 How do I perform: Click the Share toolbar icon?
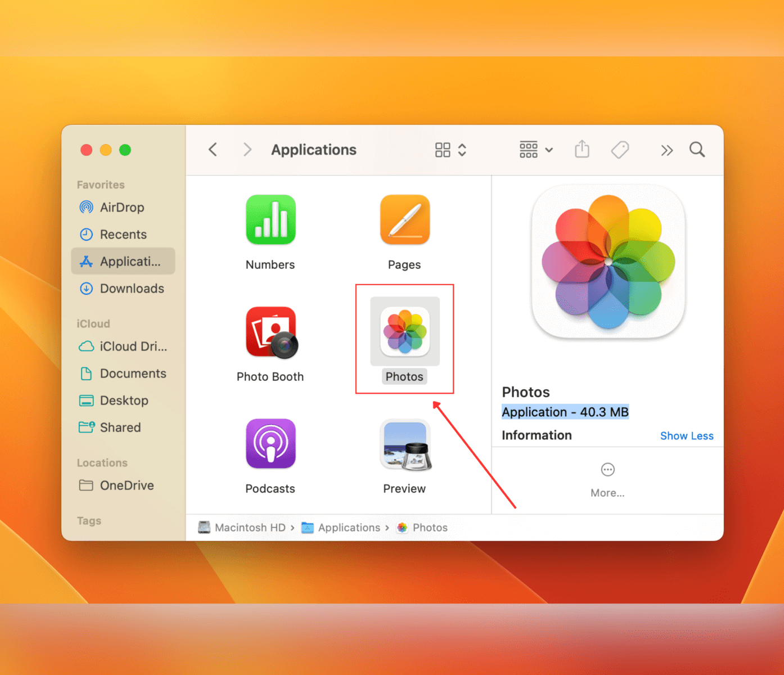pyautogui.click(x=582, y=150)
